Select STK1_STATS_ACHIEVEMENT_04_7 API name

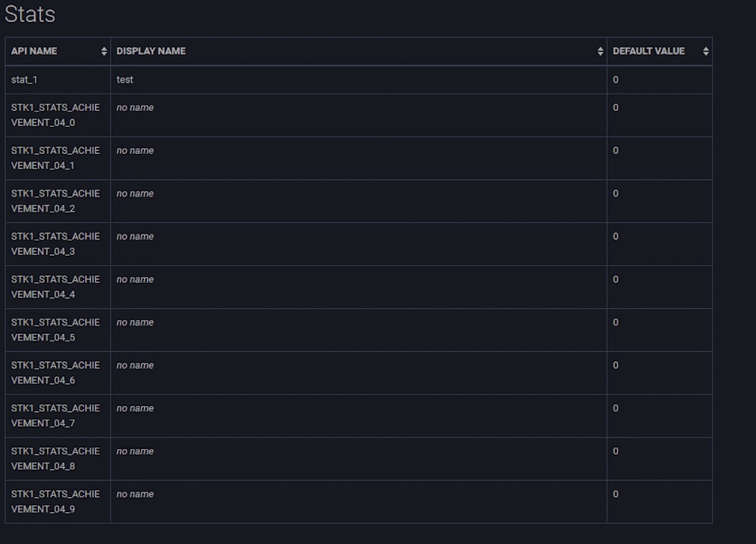[x=55, y=416]
